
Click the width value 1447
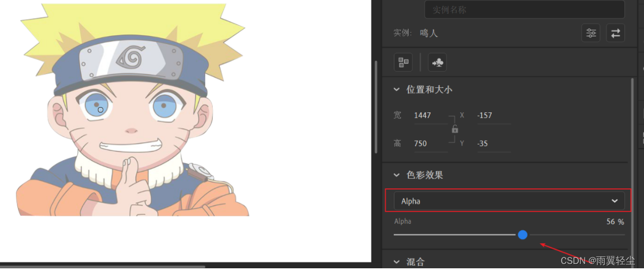(x=423, y=115)
